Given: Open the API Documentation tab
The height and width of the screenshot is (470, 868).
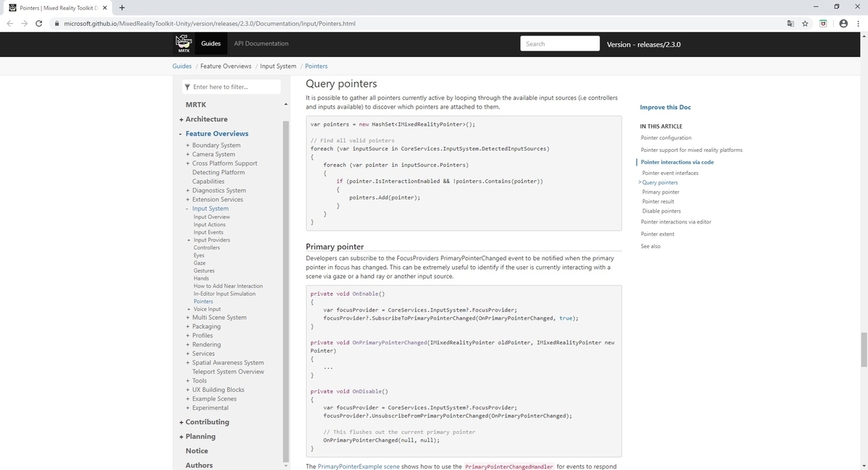Looking at the screenshot, I should 261,43.
